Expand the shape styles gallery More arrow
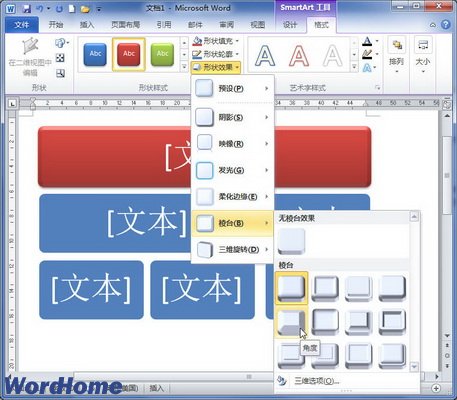Image resolution: width=457 pixels, height=400 pixels. tap(184, 67)
